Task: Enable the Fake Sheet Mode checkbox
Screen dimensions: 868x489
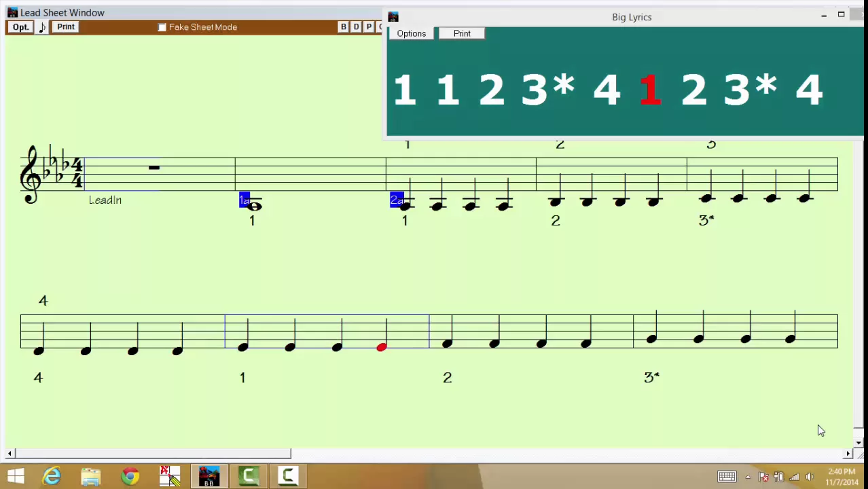Action: click(162, 27)
